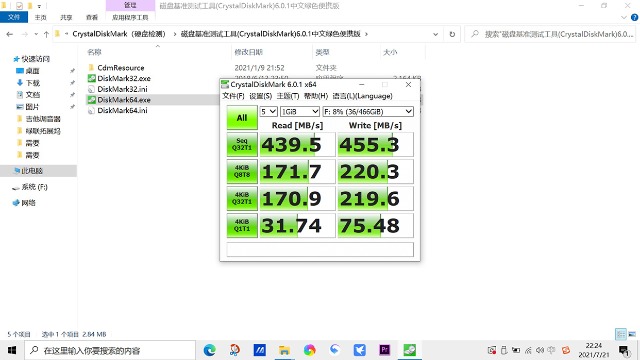
Task: Click the CrystalDiskMark title bar app icon
Action: click(x=225, y=84)
